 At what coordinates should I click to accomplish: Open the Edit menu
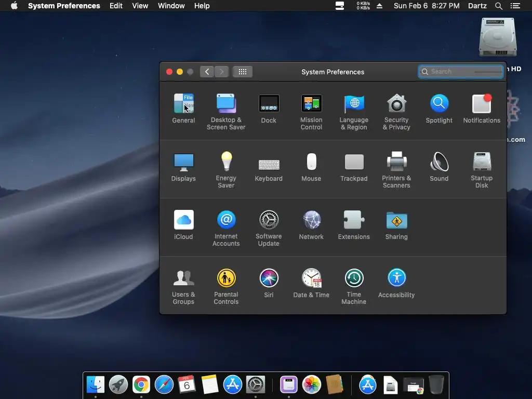(x=116, y=6)
